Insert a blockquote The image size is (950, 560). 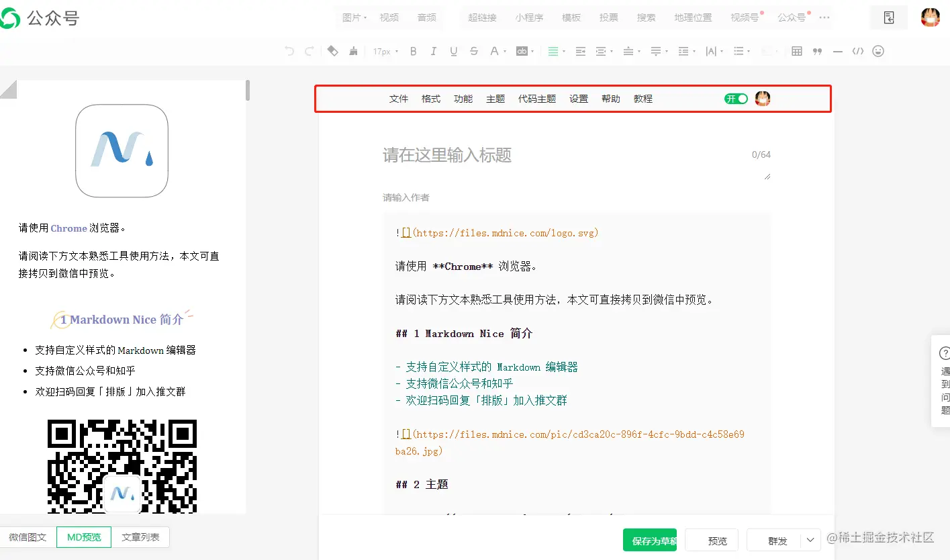coord(817,51)
